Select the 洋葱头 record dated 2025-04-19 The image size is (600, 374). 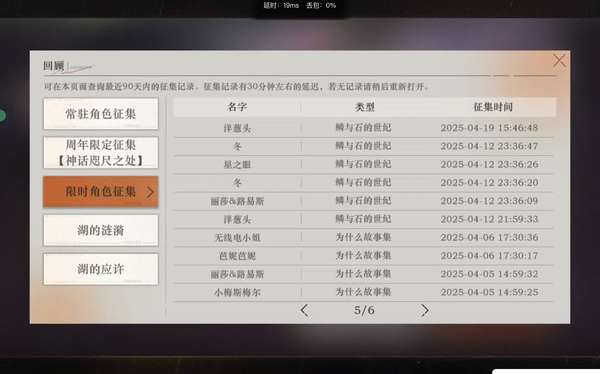coord(363,128)
